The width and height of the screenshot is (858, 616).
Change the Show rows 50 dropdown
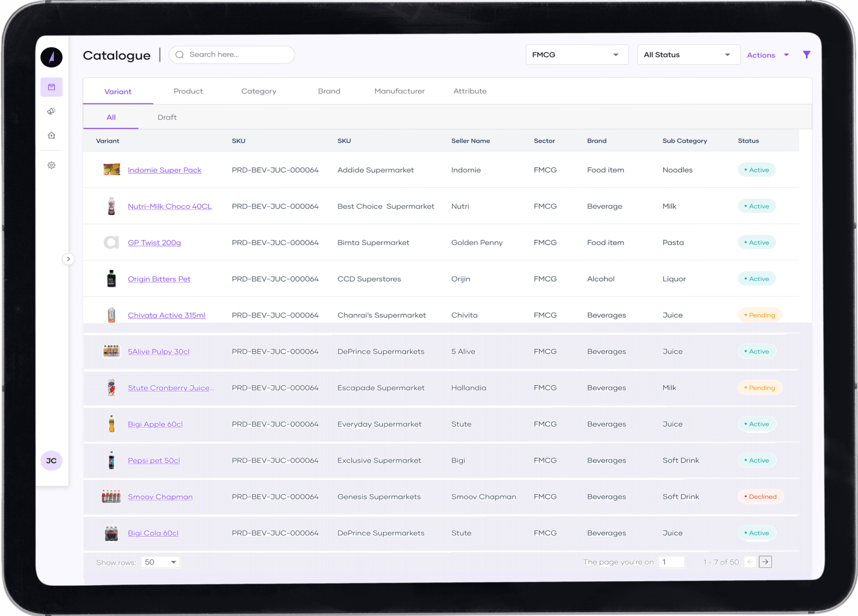point(161,562)
